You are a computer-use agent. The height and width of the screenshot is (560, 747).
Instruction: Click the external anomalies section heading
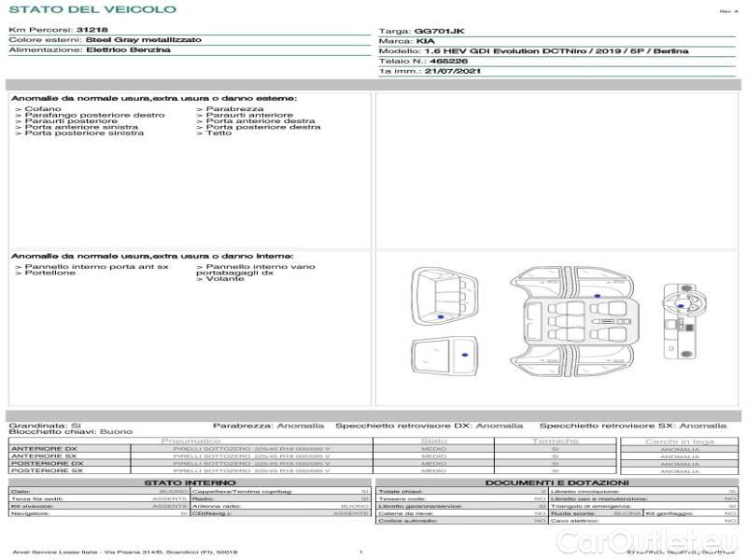coord(154,98)
